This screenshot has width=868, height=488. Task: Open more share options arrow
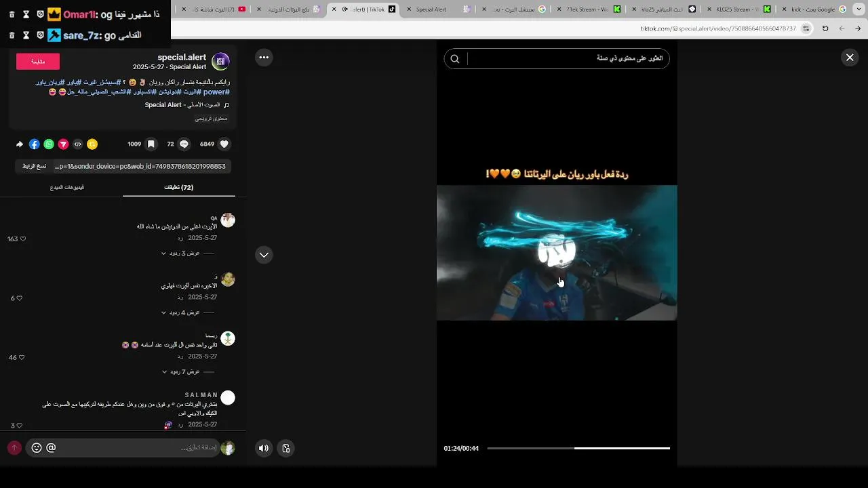tap(20, 144)
